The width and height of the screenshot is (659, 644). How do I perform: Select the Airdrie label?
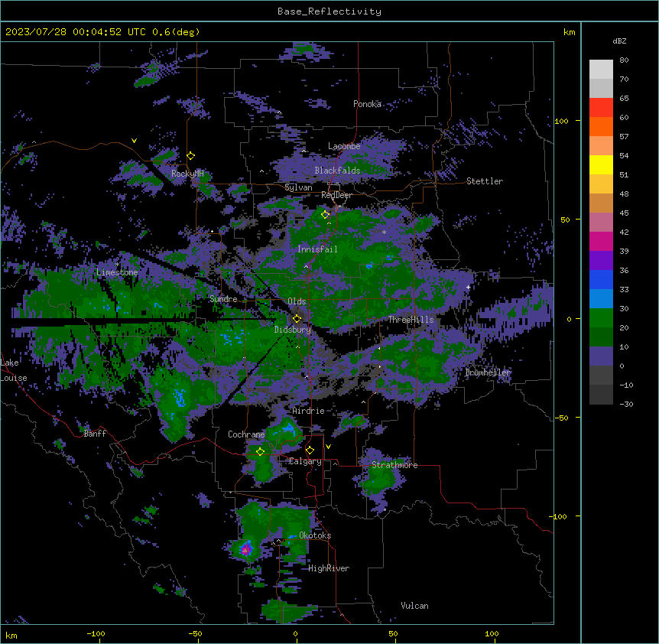coord(309,411)
